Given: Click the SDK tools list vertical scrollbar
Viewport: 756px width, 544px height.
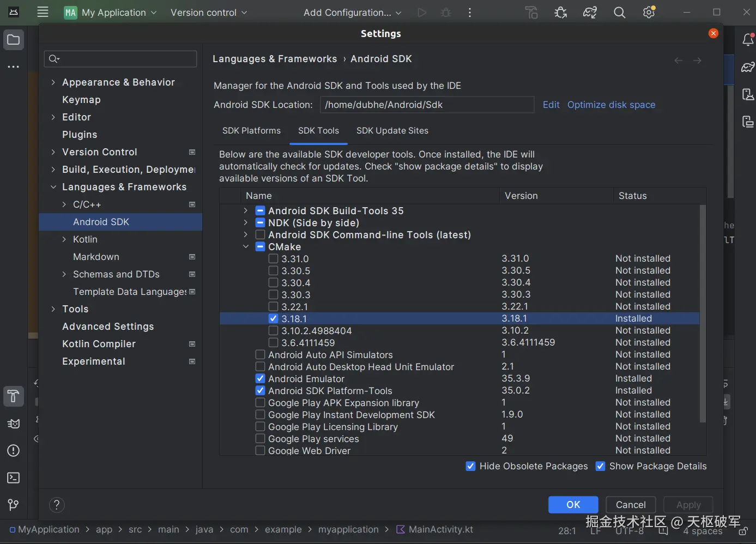Looking at the screenshot, I should coord(703,313).
